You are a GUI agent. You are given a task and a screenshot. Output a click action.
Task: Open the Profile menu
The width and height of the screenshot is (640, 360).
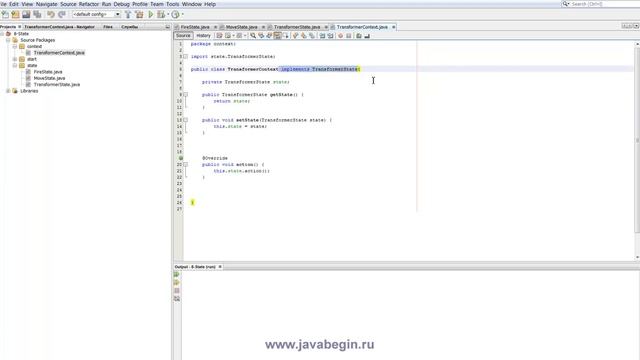pos(140,4)
